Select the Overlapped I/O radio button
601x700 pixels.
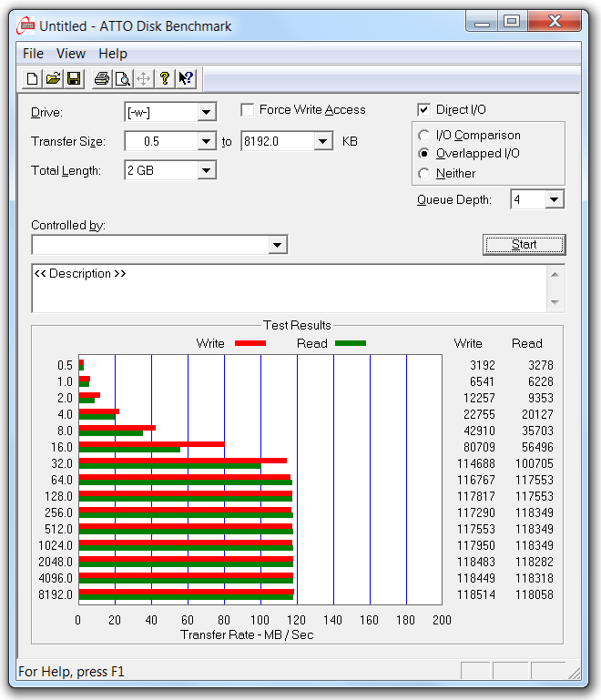point(423,154)
